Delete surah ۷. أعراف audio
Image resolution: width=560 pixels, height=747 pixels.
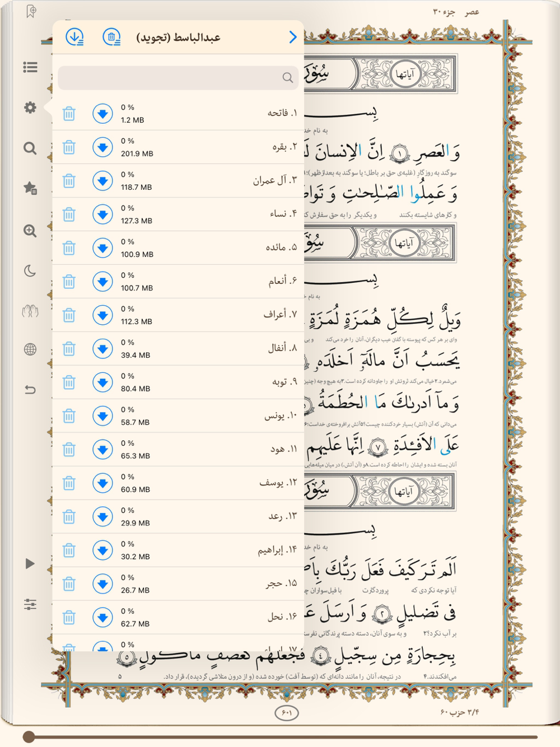point(69,315)
